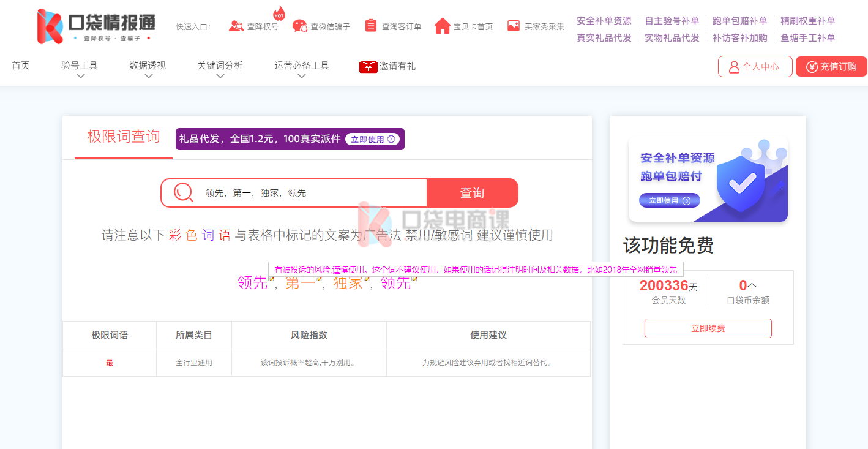This screenshot has width=868, height=449.
Task: Select the 极限词查询 tab
Action: pos(124,137)
